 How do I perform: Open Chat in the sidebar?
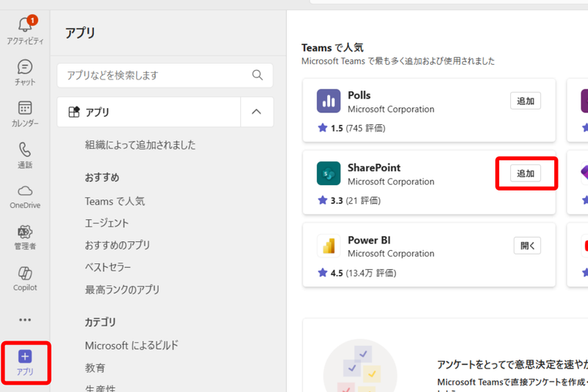coord(25,67)
